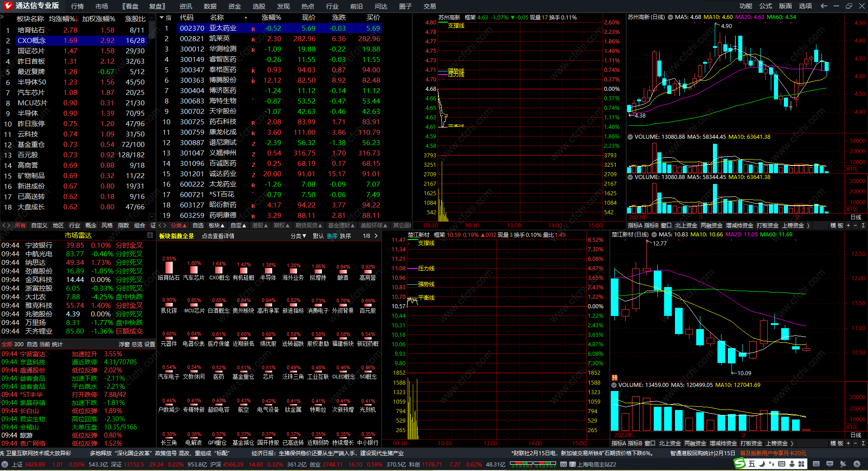Click the connection signal icon before 上海电信主站
The image size is (868, 471).
[x=563, y=464]
